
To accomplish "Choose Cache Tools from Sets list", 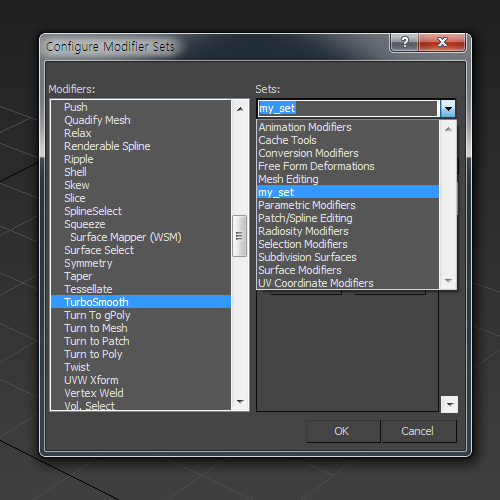I will pyautogui.click(x=348, y=140).
